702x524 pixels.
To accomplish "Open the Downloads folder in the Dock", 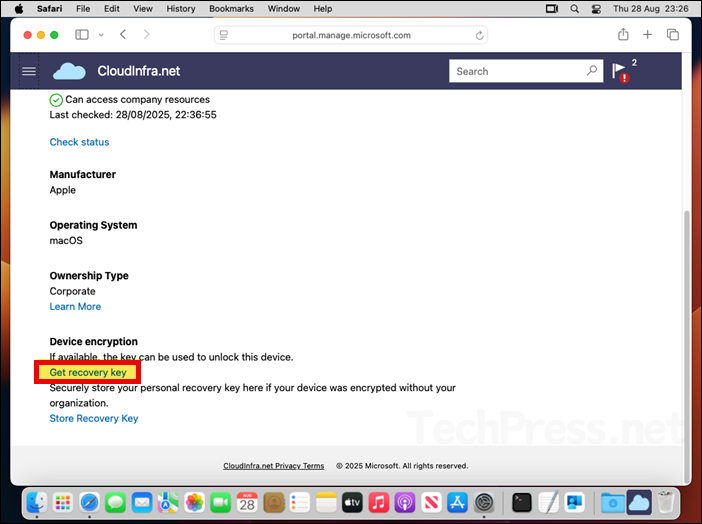I will (x=613, y=503).
